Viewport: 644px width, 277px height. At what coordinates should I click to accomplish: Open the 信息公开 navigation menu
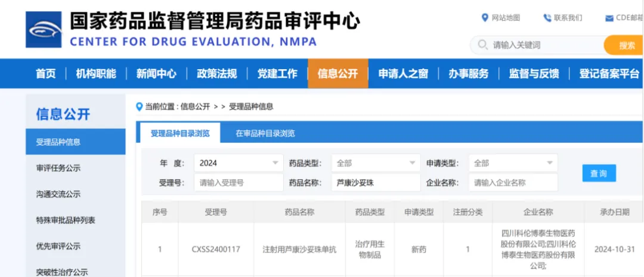[x=338, y=73]
